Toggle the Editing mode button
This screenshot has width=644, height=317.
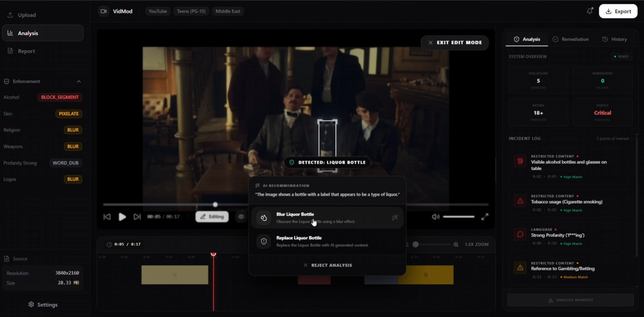[x=212, y=217]
